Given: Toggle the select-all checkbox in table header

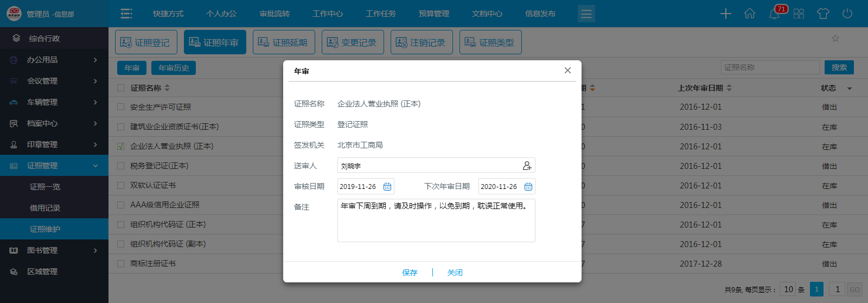Looking at the screenshot, I should pos(120,87).
